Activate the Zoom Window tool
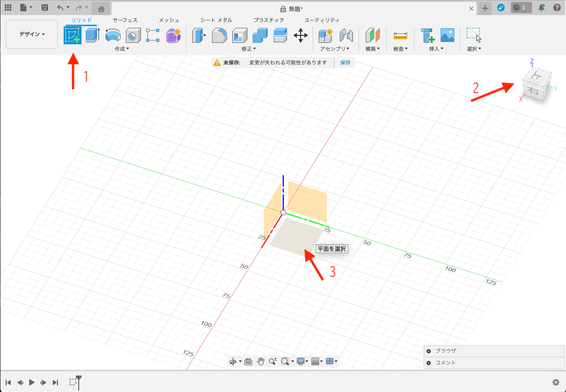The height and width of the screenshot is (392, 566). pyautogui.click(x=285, y=361)
